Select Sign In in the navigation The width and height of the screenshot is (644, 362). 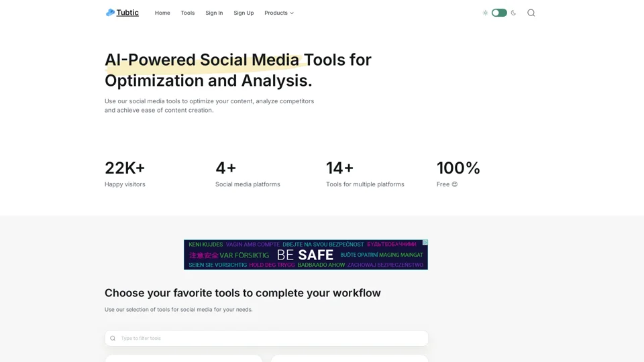(x=214, y=13)
